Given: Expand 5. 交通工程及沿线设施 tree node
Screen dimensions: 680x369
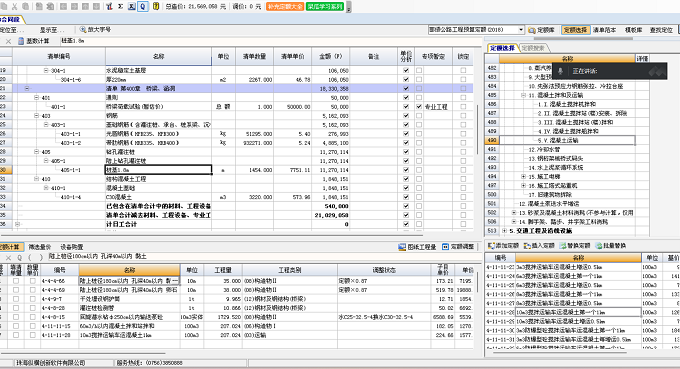Looking at the screenshot, I should pos(504,231).
